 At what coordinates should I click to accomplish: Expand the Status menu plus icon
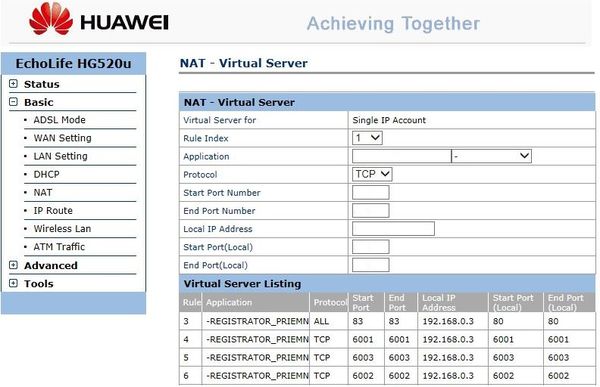tap(13, 84)
